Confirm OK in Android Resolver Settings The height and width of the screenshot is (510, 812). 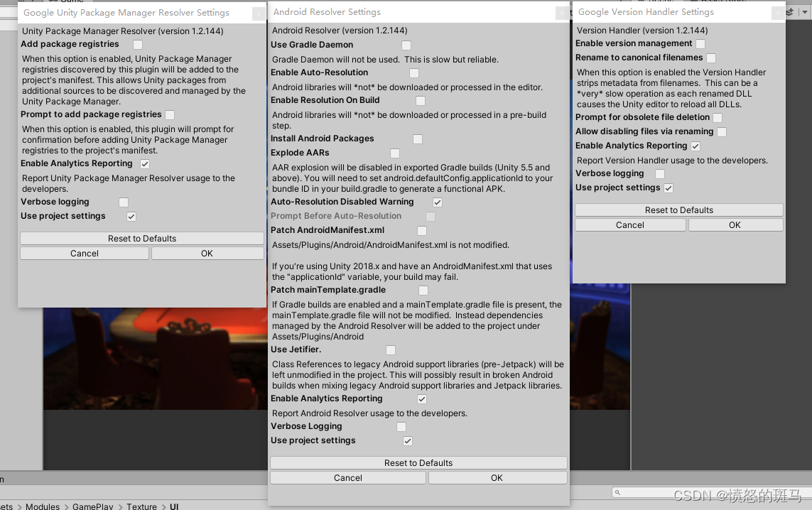tap(497, 478)
